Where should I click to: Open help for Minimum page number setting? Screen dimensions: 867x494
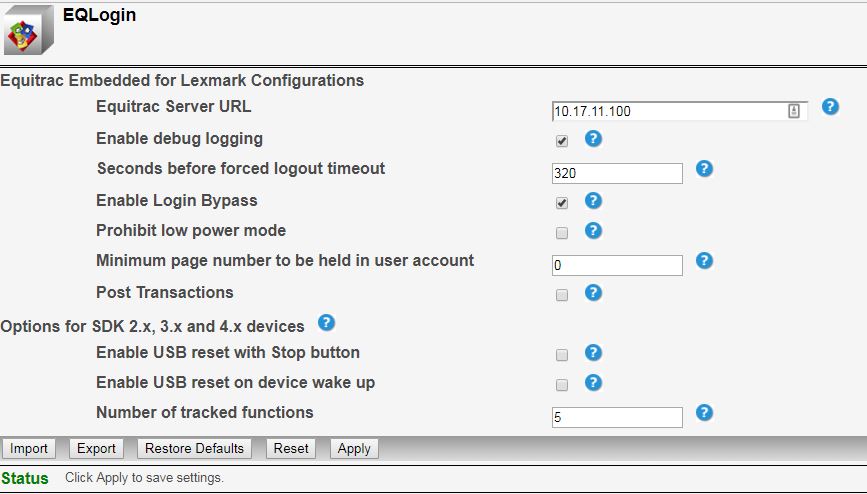tap(704, 261)
